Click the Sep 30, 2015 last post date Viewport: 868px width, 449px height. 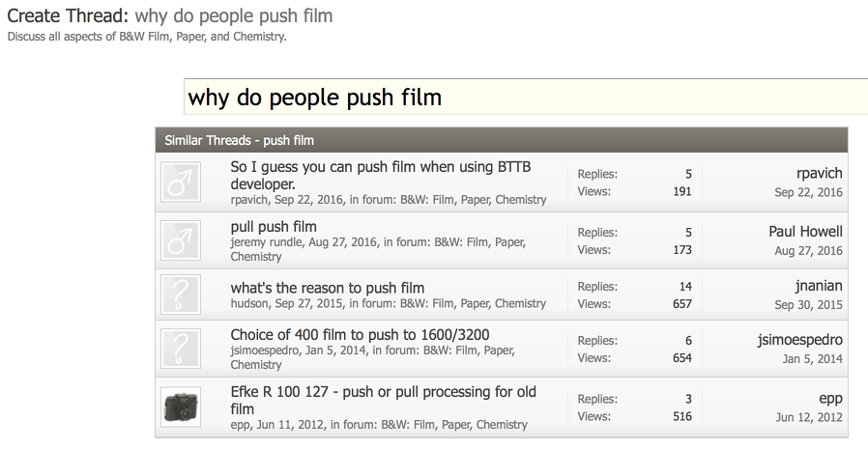(x=808, y=305)
